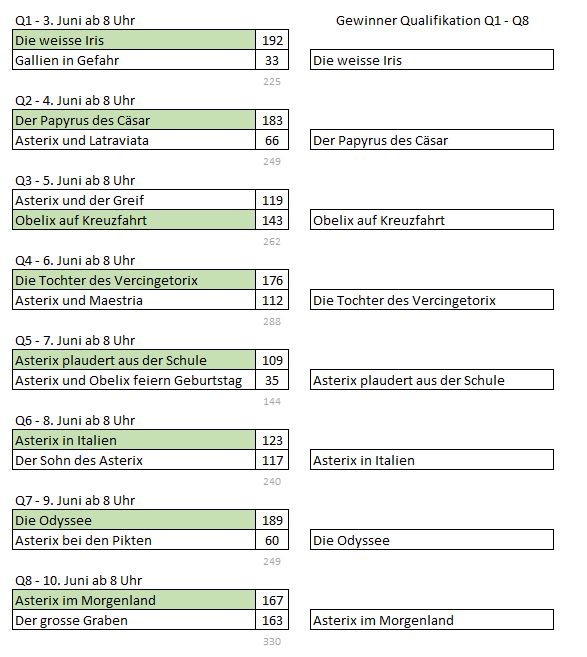Viewport: 587px width, 657px height.
Task: Select the 'Der grosse Graben' cell
Action: (134, 620)
